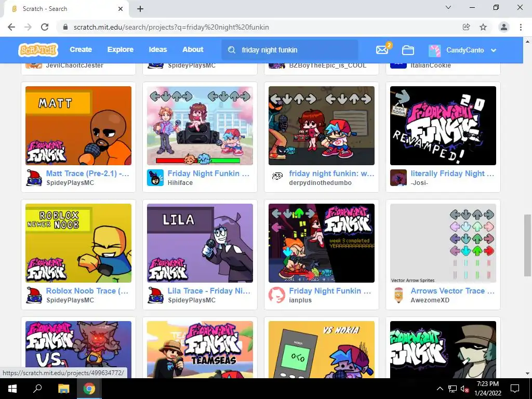532x399 pixels.
Task: Open the friday night funkin: w... title link
Action: pos(331,174)
